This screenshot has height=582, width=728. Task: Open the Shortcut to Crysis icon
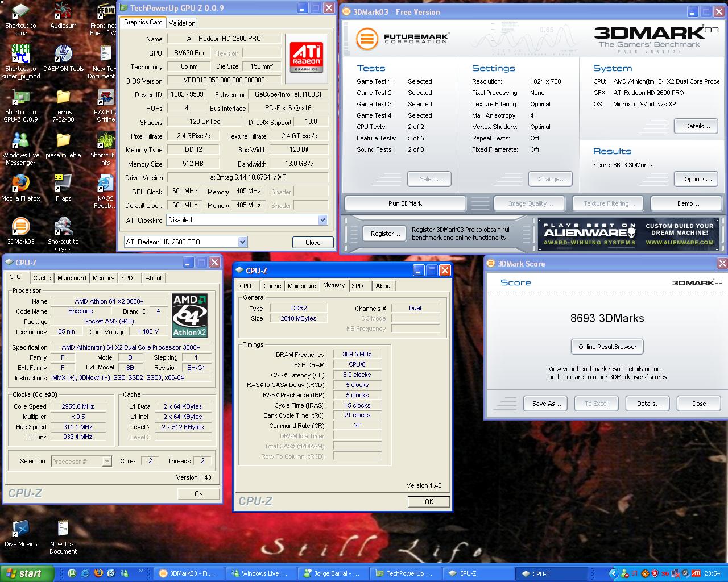coord(63,235)
